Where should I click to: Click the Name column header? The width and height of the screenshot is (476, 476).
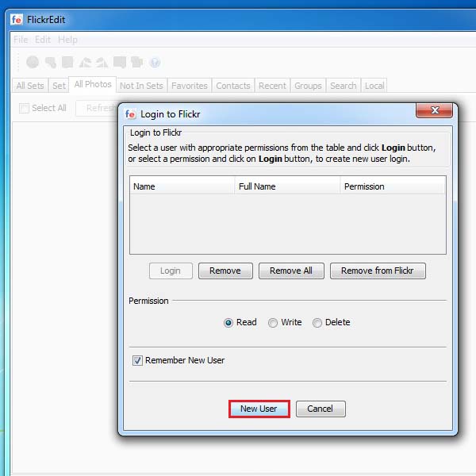click(x=182, y=186)
